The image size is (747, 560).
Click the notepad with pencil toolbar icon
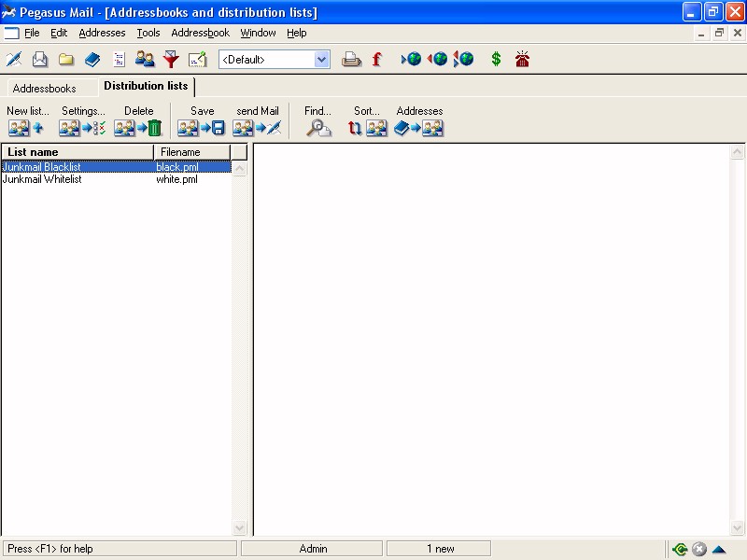[197, 60]
